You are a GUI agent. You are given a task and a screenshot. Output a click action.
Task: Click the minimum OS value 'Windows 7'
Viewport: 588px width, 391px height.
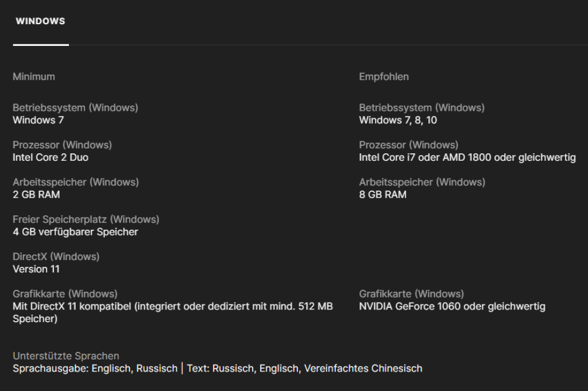[38, 120]
